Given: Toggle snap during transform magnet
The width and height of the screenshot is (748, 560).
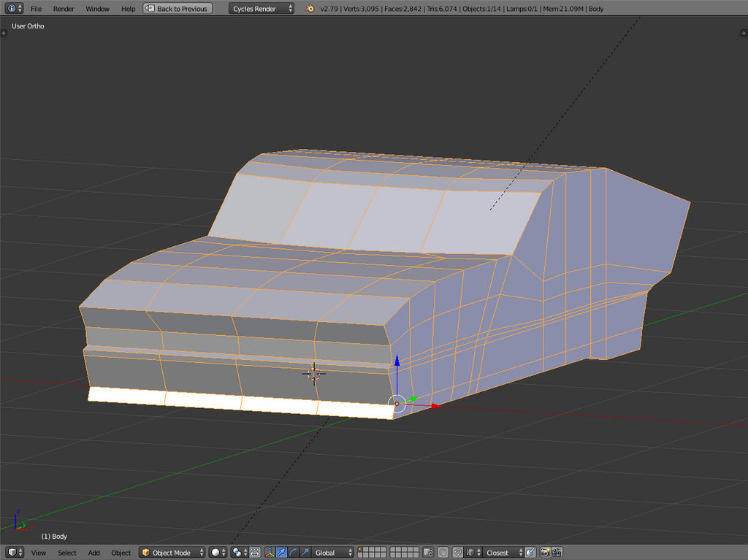Looking at the screenshot, I should 457,553.
